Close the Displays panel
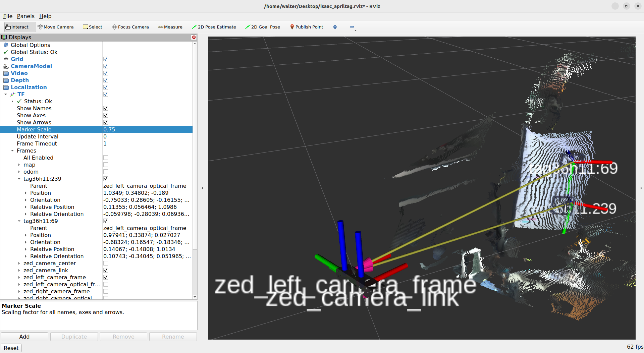Image resolution: width=644 pixels, height=353 pixels. point(194,37)
